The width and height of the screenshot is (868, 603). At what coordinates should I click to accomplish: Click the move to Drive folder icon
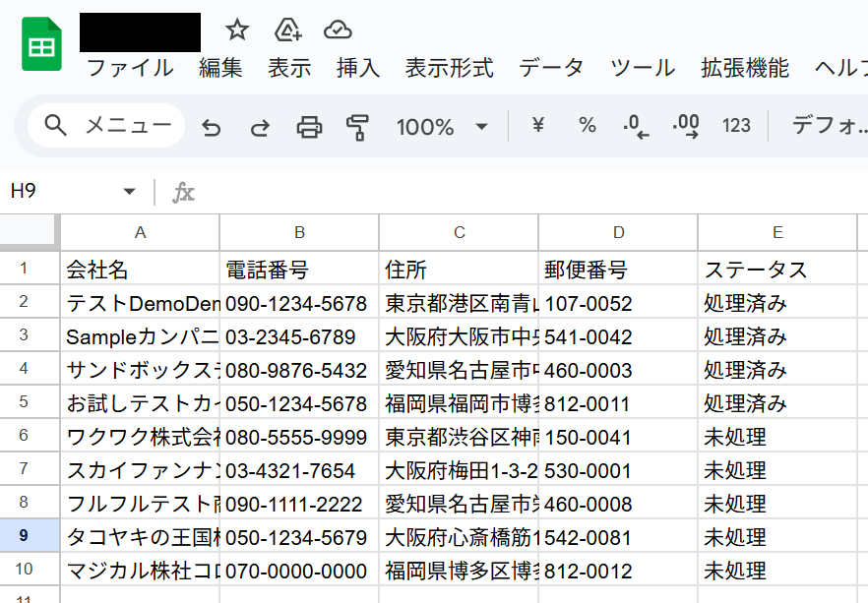click(x=287, y=30)
